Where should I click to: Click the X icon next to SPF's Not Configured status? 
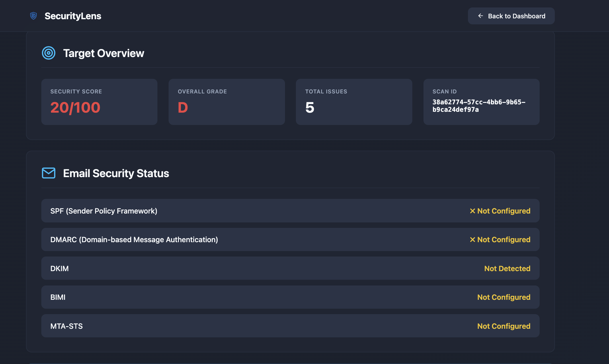click(x=472, y=211)
